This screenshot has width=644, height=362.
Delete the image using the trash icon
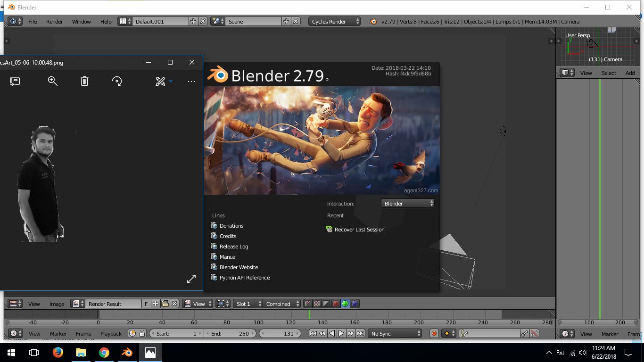click(84, 81)
